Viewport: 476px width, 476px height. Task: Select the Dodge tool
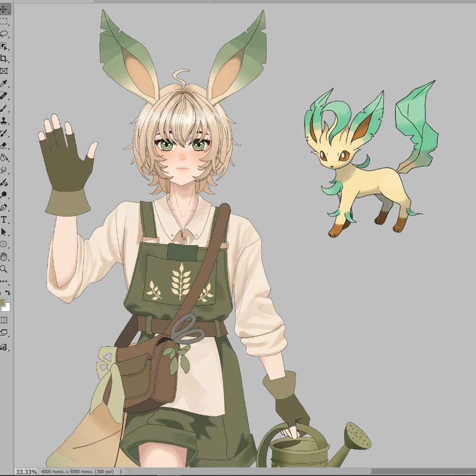4,195
